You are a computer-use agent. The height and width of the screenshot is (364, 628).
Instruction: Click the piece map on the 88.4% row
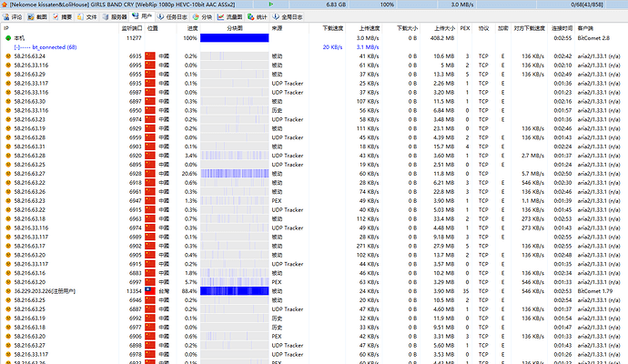pyautogui.click(x=234, y=291)
